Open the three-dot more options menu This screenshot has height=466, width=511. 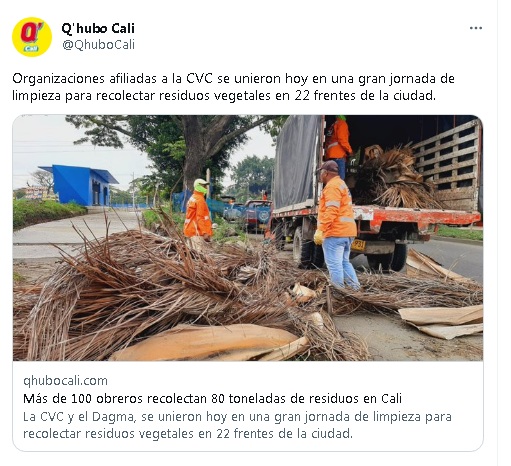click(476, 28)
